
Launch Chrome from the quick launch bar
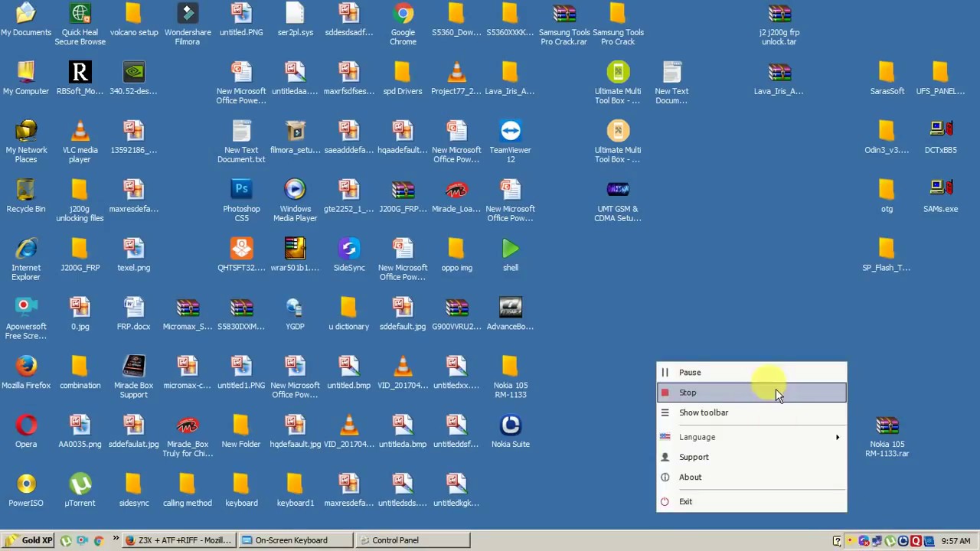(98, 540)
